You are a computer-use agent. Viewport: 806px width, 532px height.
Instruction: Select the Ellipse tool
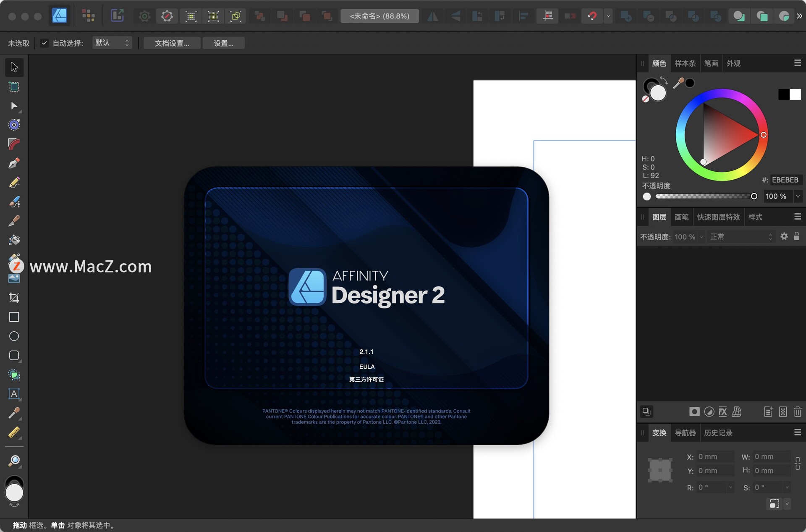coord(14,336)
